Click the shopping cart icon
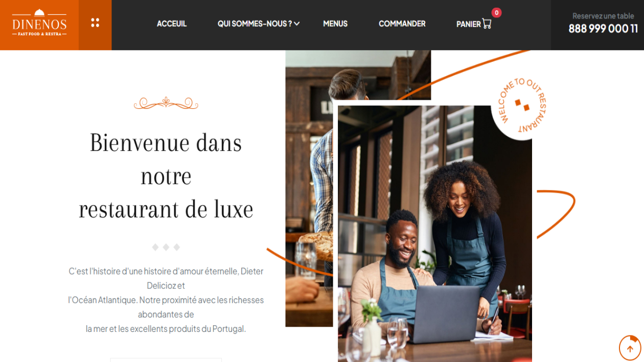 click(x=487, y=24)
